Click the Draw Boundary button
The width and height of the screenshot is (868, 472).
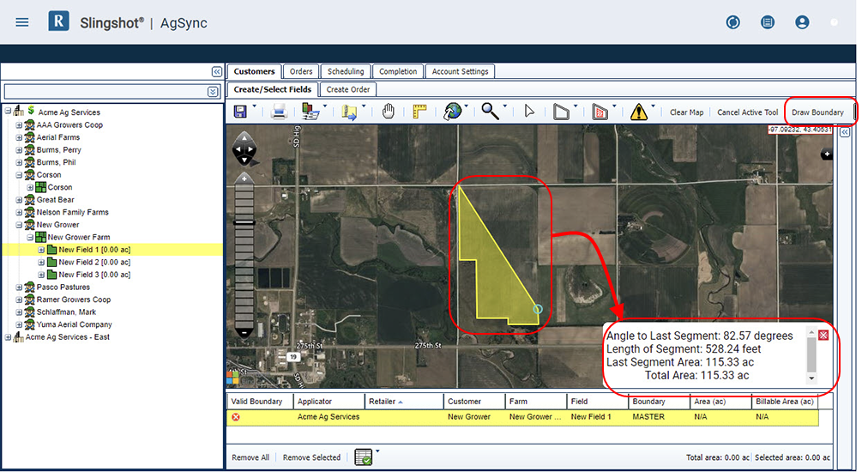click(x=817, y=112)
